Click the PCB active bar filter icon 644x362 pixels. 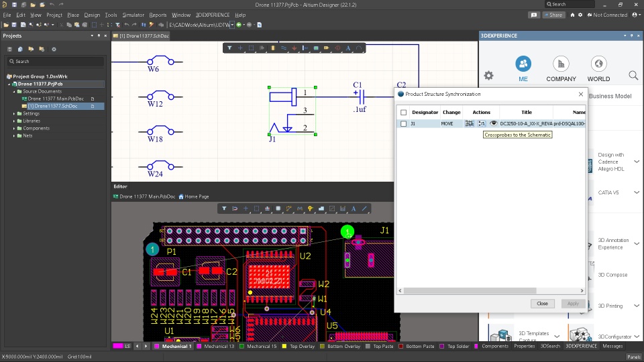224,208
